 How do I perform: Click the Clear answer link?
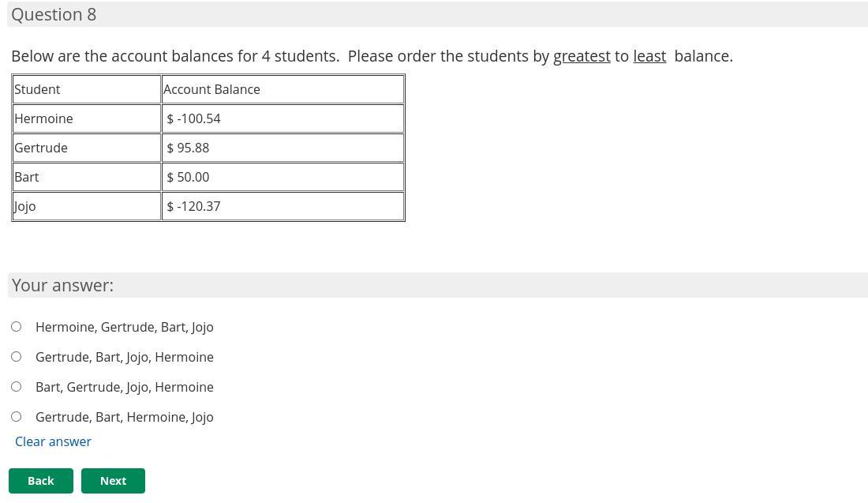click(53, 441)
